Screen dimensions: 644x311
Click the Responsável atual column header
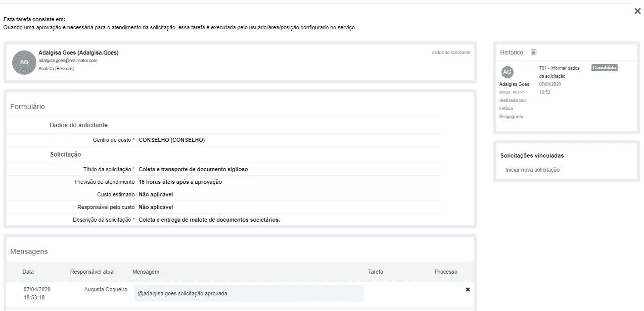pos(93,272)
